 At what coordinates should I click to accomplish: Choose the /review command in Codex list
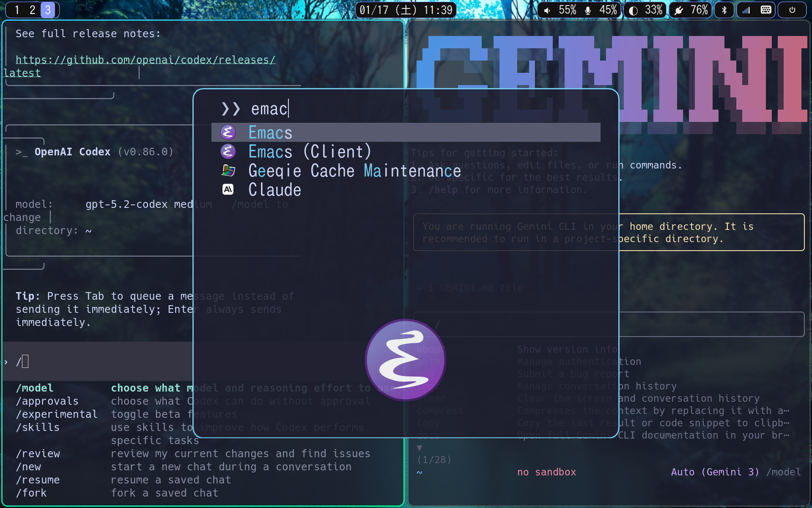pyautogui.click(x=38, y=453)
